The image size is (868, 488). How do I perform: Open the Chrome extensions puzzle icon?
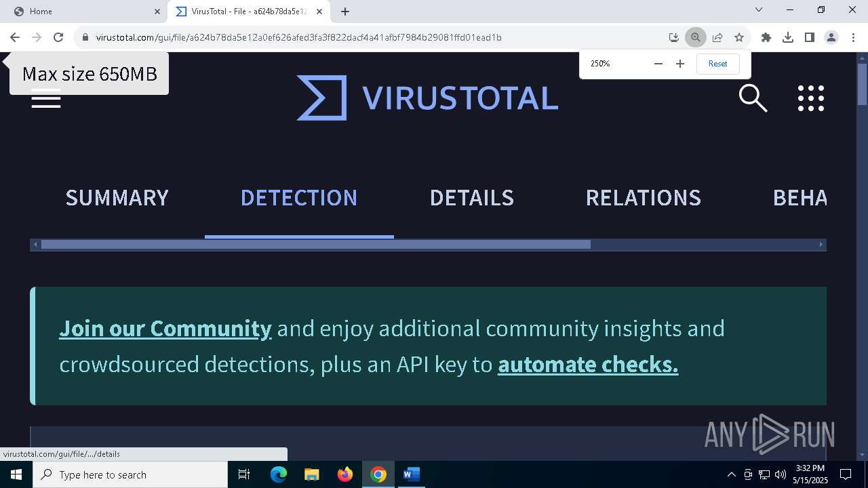coord(766,37)
